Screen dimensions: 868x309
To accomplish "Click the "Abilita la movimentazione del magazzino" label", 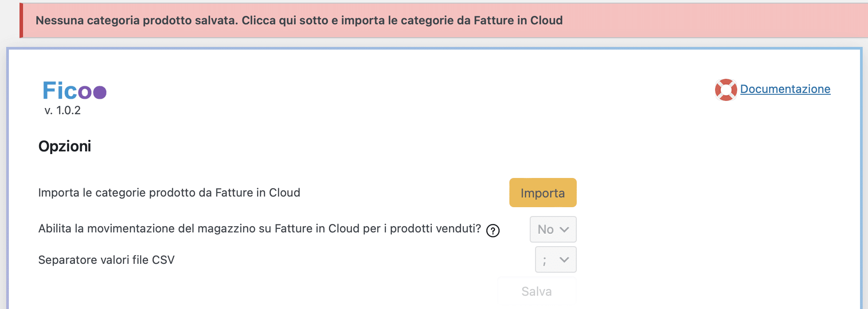I will click(x=259, y=228).
